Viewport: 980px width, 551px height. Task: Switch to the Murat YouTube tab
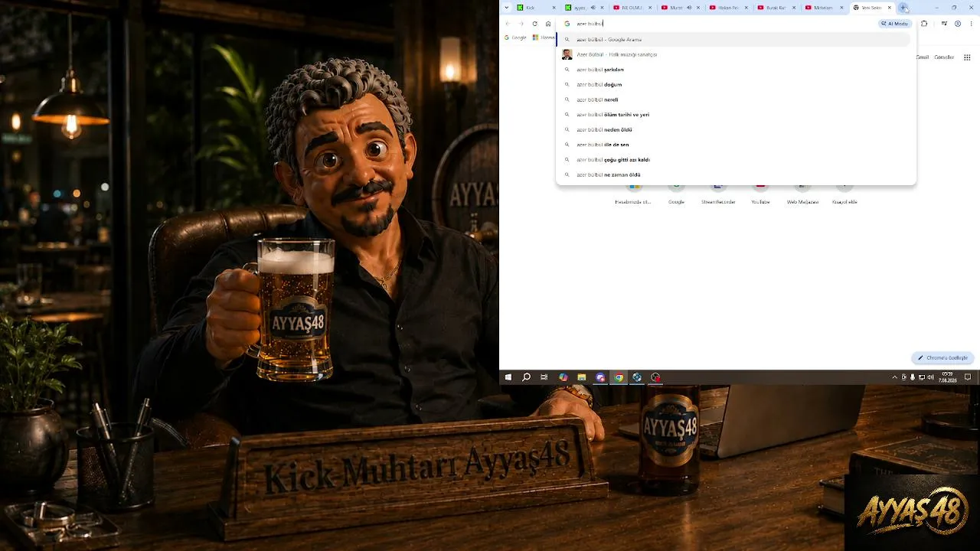coord(680,8)
